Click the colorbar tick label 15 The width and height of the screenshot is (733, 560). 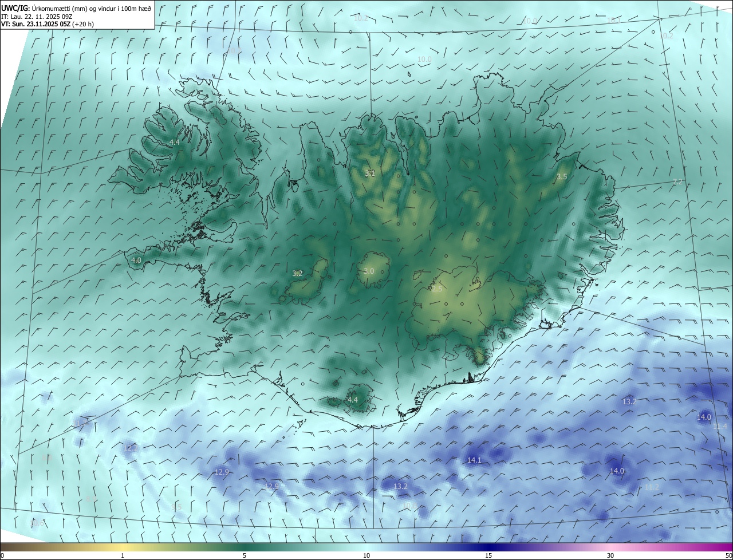tap(488, 555)
